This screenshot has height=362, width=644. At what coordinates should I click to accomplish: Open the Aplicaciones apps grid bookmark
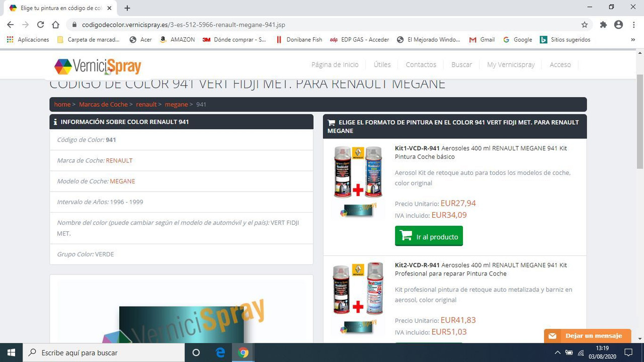[x=28, y=40]
